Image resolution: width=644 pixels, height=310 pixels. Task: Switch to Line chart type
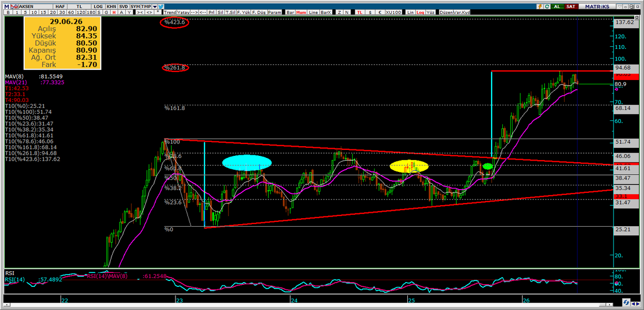coord(313,12)
